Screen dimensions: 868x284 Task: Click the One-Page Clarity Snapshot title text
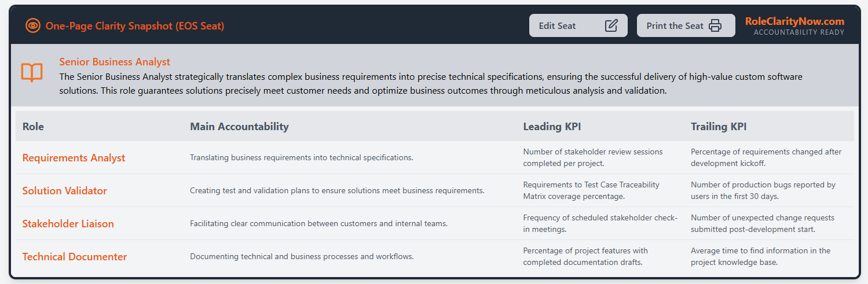point(135,26)
